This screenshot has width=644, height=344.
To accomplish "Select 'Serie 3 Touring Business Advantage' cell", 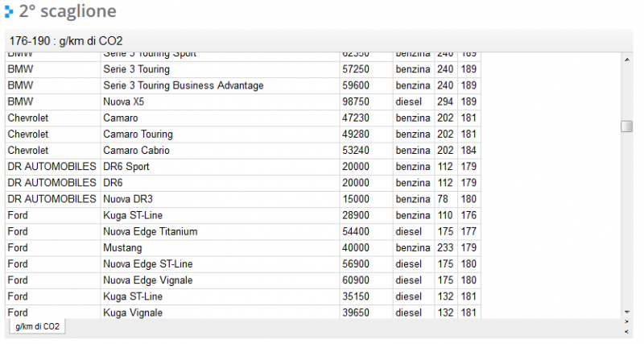I will (220, 85).
